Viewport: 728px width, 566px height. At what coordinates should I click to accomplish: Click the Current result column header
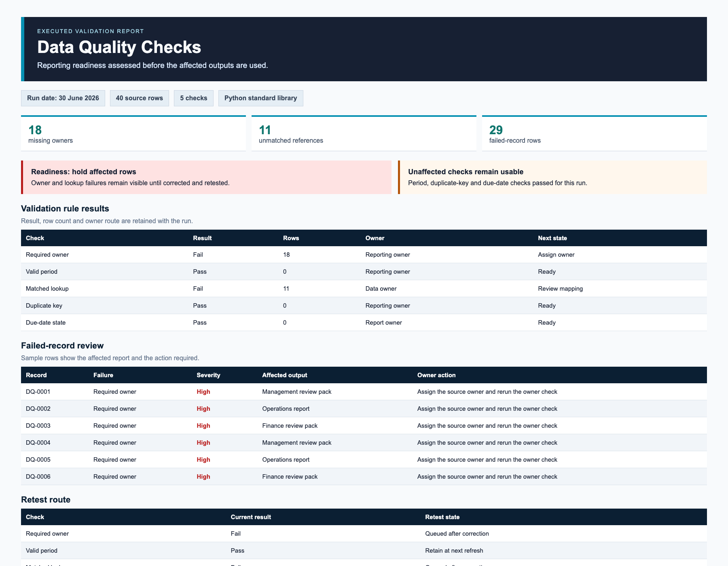coord(251,517)
